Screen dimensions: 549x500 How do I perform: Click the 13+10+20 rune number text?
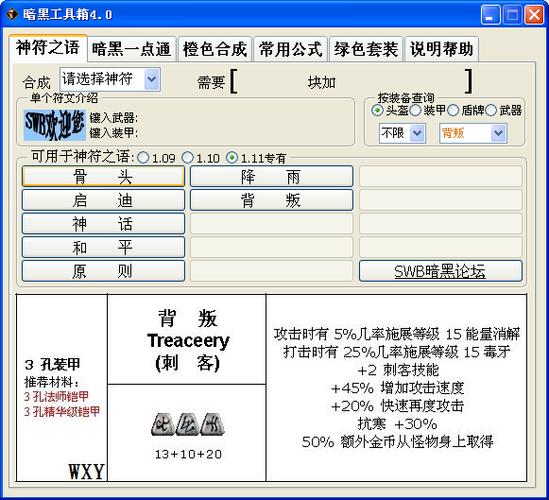click(x=188, y=454)
